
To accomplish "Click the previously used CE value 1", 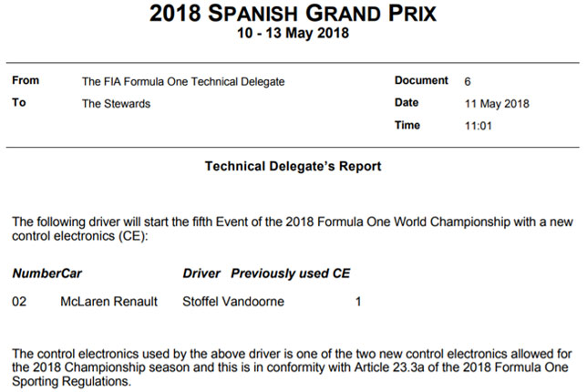I will (x=358, y=301).
